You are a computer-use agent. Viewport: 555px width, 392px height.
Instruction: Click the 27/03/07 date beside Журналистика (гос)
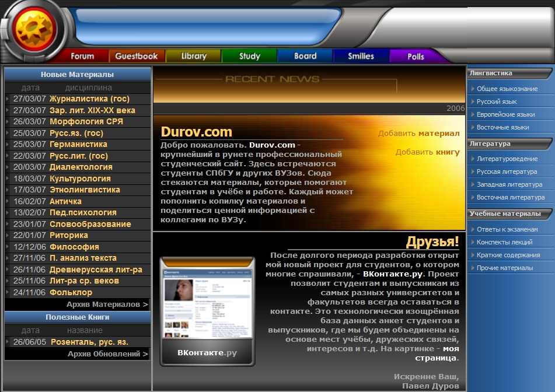(30, 99)
